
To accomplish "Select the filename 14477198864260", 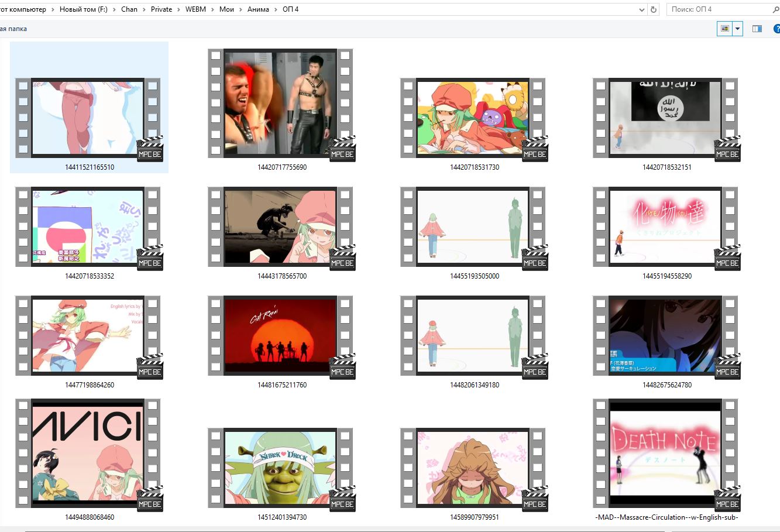I will pos(90,385).
